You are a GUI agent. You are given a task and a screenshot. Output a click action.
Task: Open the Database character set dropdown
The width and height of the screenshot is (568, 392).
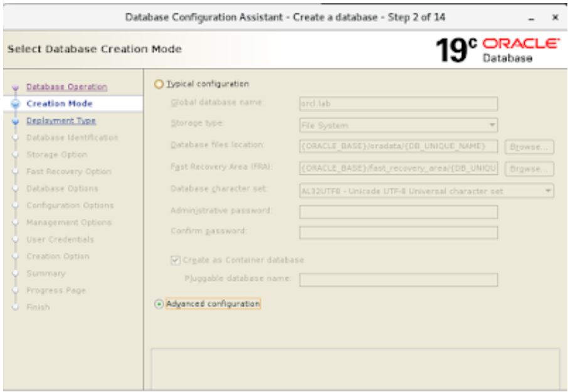[x=426, y=191]
